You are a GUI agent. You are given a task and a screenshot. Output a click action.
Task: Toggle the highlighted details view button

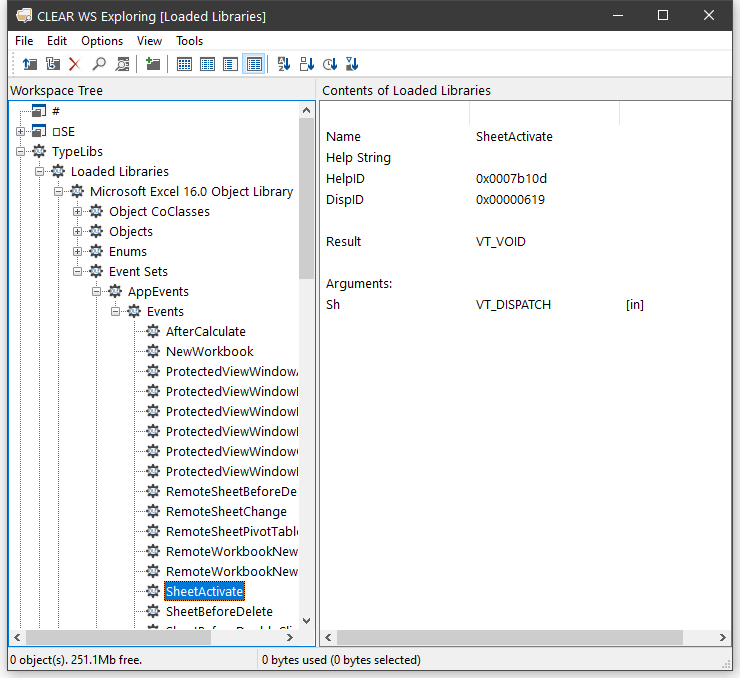[x=254, y=64]
